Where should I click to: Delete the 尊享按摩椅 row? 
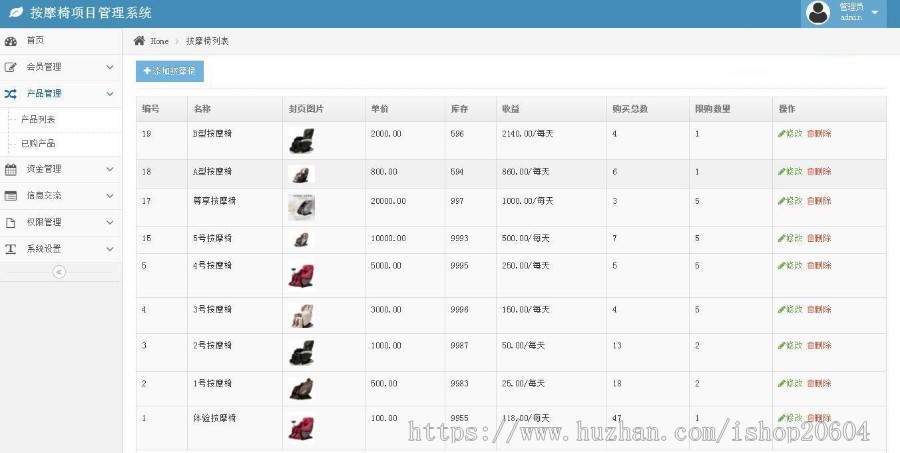[819, 201]
